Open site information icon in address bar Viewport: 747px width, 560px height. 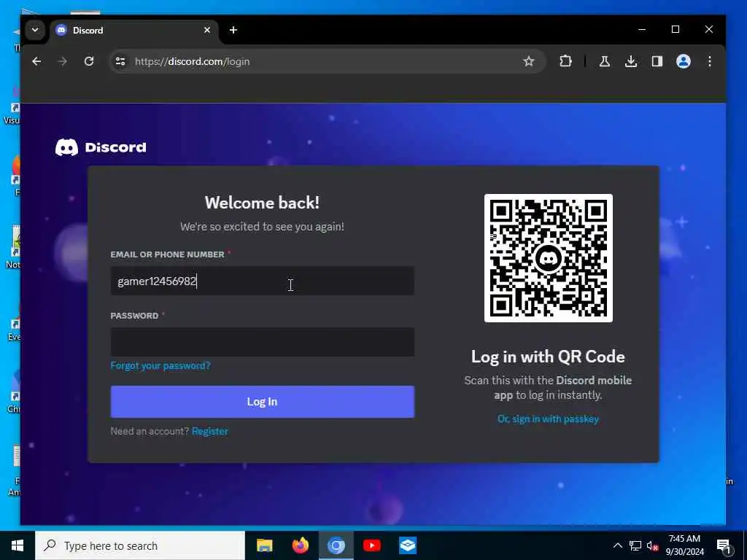[120, 61]
